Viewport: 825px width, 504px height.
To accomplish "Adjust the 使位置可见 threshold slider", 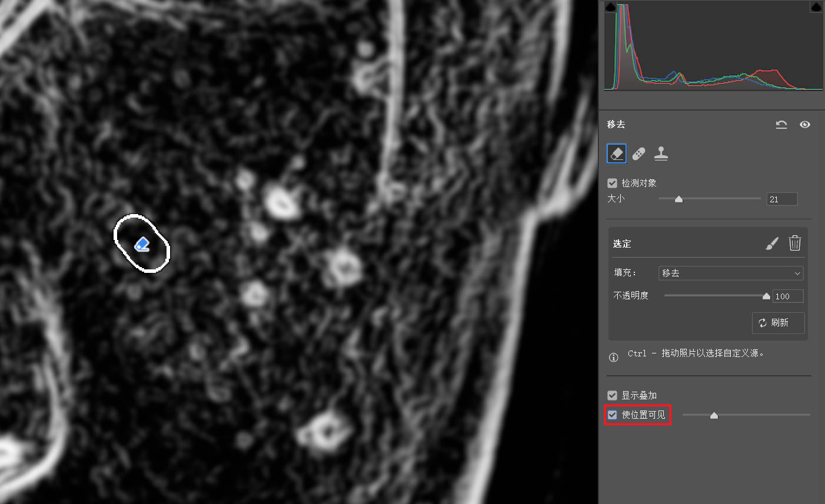I will (x=714, y=415).
